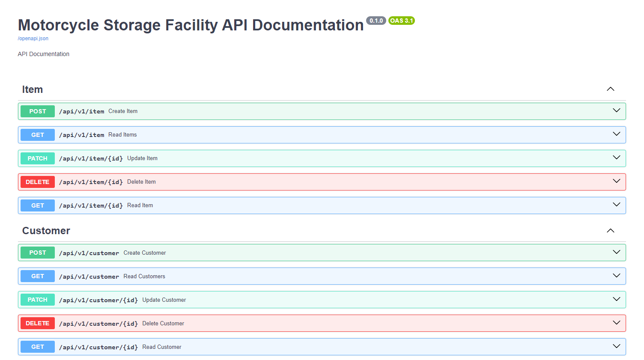Viewport: 644px width, 360px height.
Task: Click the GET badge for Read Customers
Action: tap(38, 276)
